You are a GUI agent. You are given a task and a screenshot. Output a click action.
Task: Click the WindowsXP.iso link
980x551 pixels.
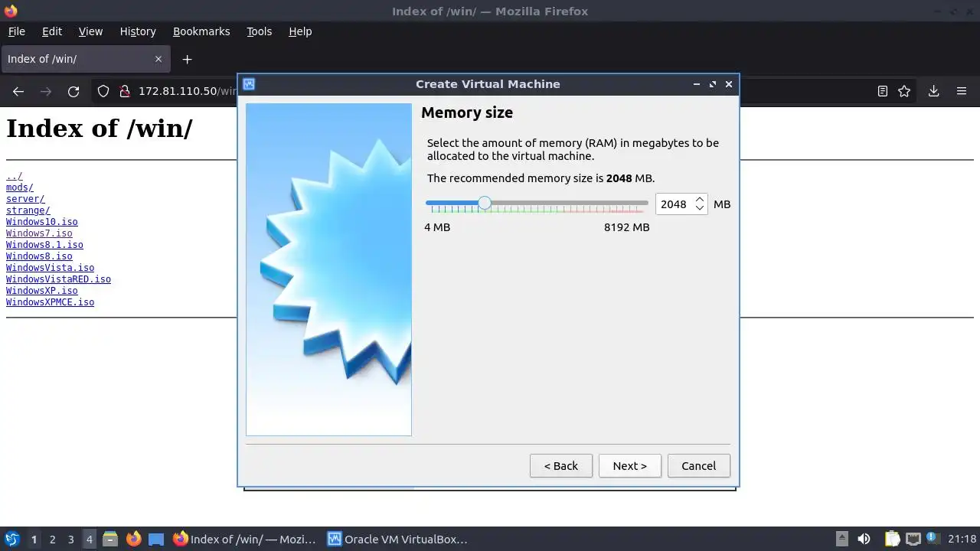[x=42, y=291]
